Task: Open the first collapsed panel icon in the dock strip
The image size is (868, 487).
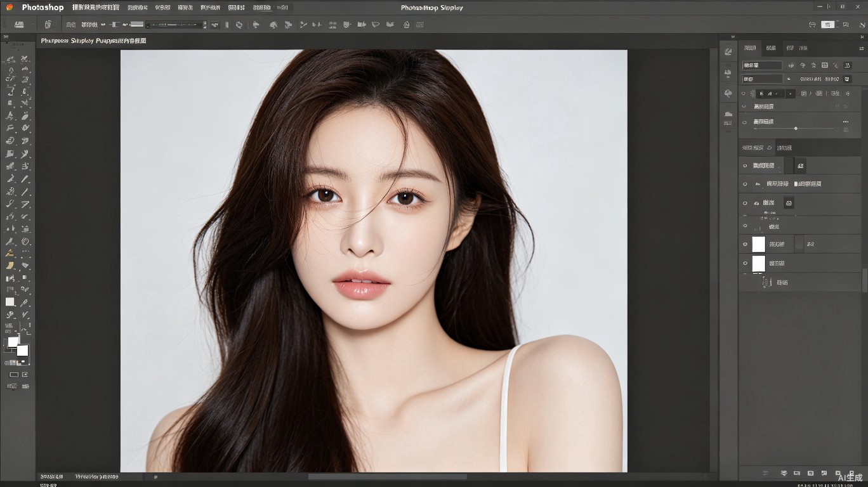Action: 728,52
